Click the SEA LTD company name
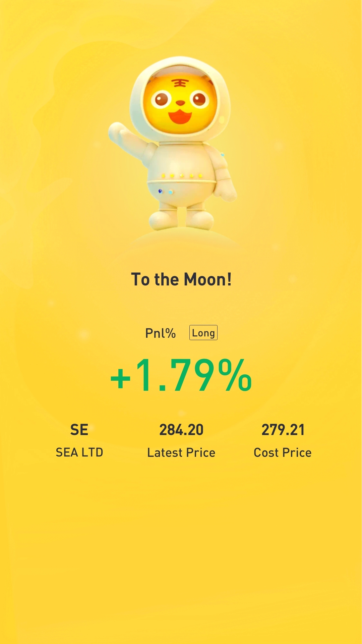Image resolution: width=362 pixels, height=644 pixels. tap(79, 452)
